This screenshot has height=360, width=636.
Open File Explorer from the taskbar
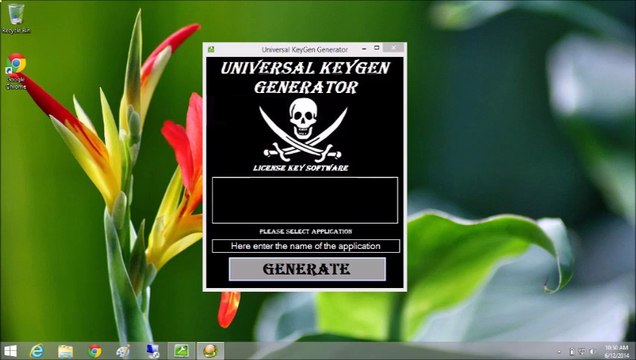click(x=65, y=351)
